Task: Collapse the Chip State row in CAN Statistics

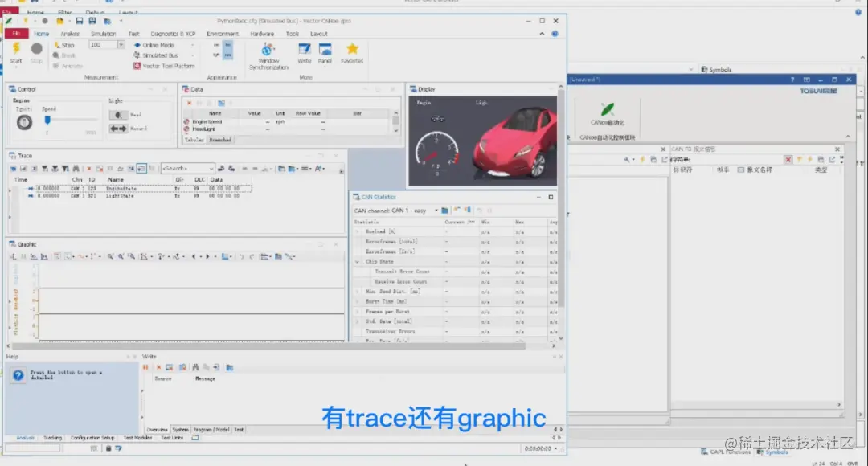Action: click(358, 262)
